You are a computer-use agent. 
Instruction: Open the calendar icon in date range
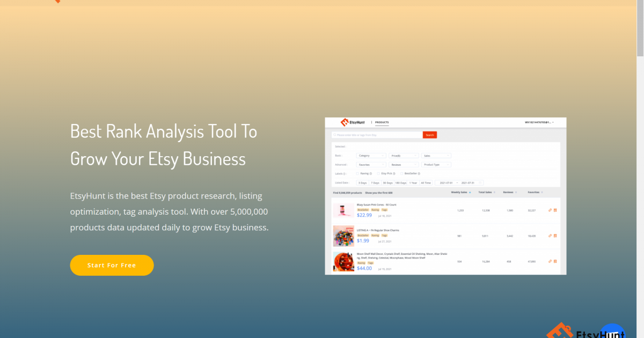tap(480, 183)
